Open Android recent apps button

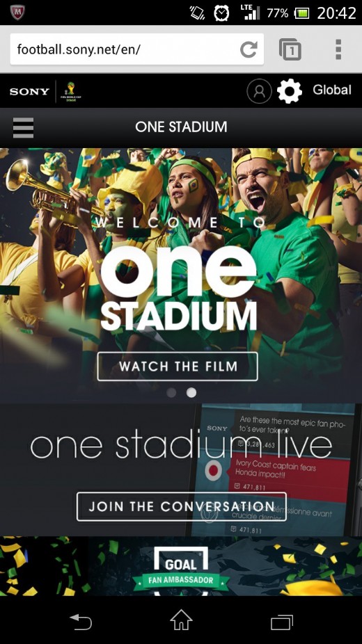pyautogui.click(x=281, y=622)
